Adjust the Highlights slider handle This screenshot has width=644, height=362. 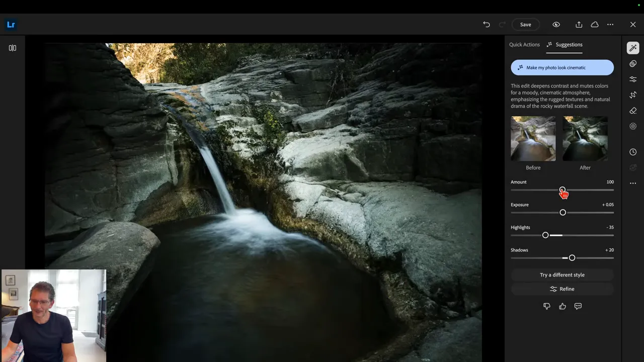pyautogui.click(x=545, y=235)
